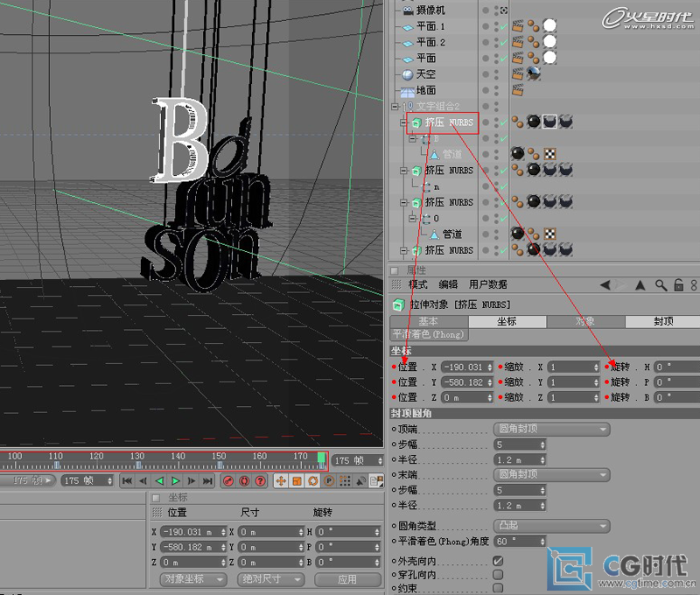Click the sound playback speaker icon
The height and width of the screenshot is (595, 700).
(360, 480)
